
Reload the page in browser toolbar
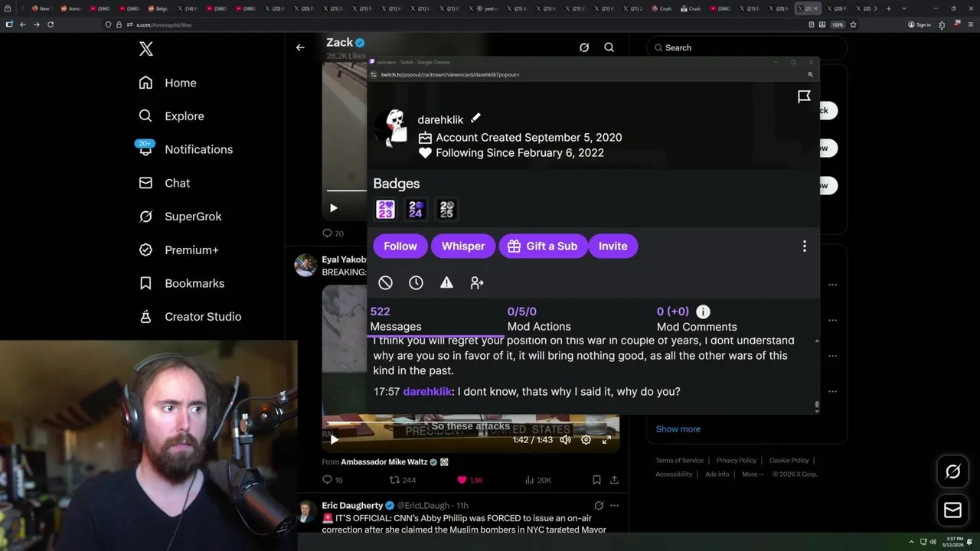pos(51,24)
